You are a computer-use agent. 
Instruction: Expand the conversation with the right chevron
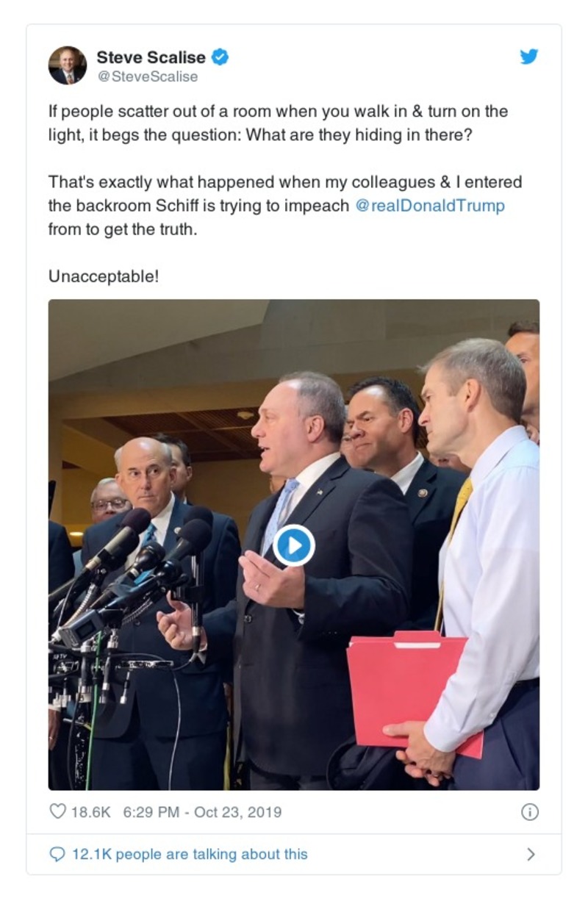click(531, 854)
